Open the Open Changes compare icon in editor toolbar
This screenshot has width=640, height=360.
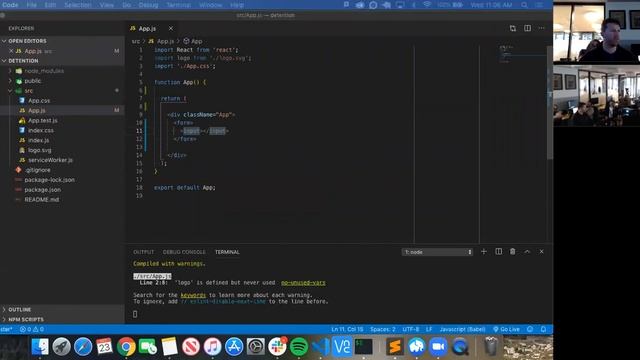coord(513,28)
